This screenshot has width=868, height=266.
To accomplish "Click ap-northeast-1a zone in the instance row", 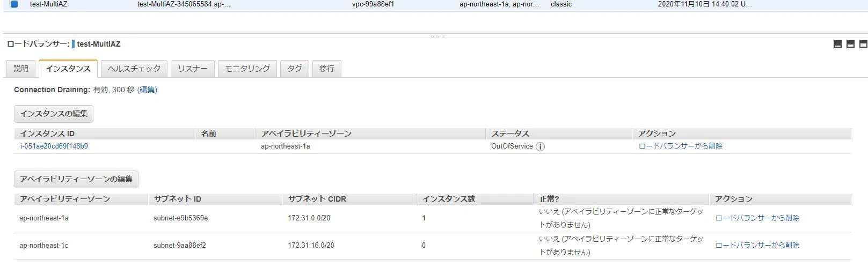I will (x=286, y=146).
